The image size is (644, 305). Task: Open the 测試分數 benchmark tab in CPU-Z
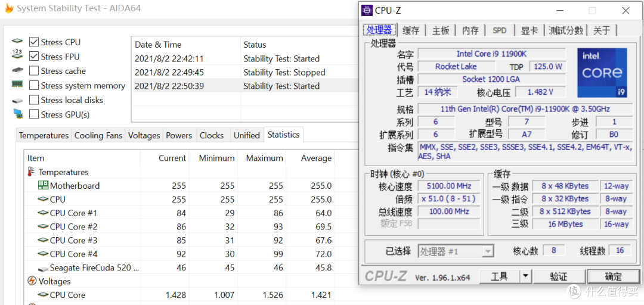(x=566, y=30)
